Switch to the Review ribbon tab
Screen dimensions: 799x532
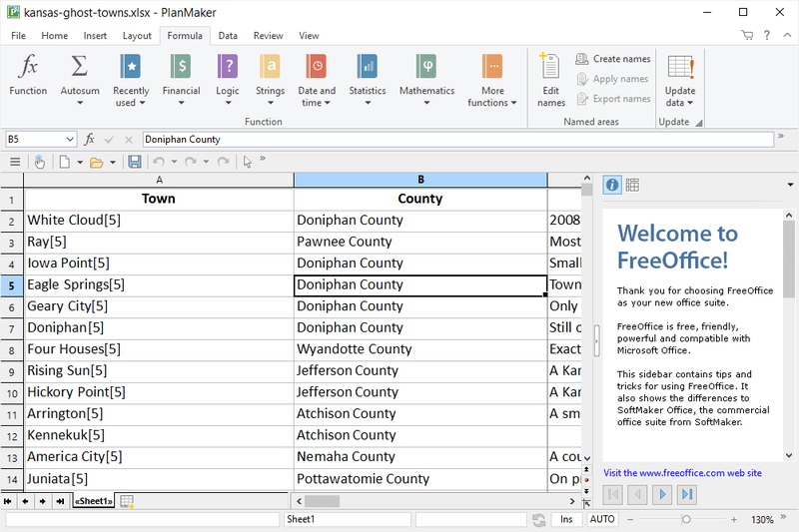tap(268, 36)
